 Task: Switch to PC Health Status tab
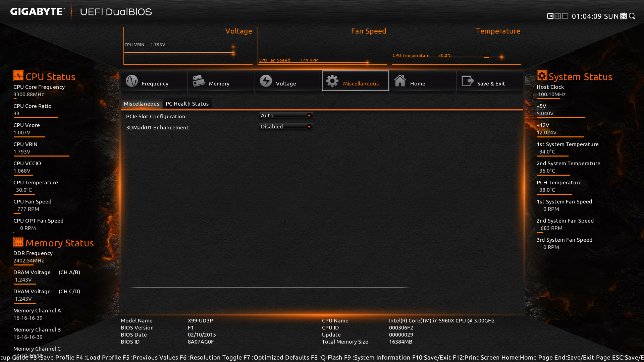(x=187, y=104)
